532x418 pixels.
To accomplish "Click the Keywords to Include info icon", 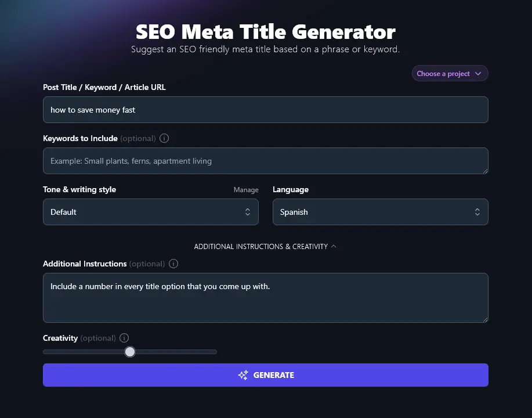I will coord(164,139).
